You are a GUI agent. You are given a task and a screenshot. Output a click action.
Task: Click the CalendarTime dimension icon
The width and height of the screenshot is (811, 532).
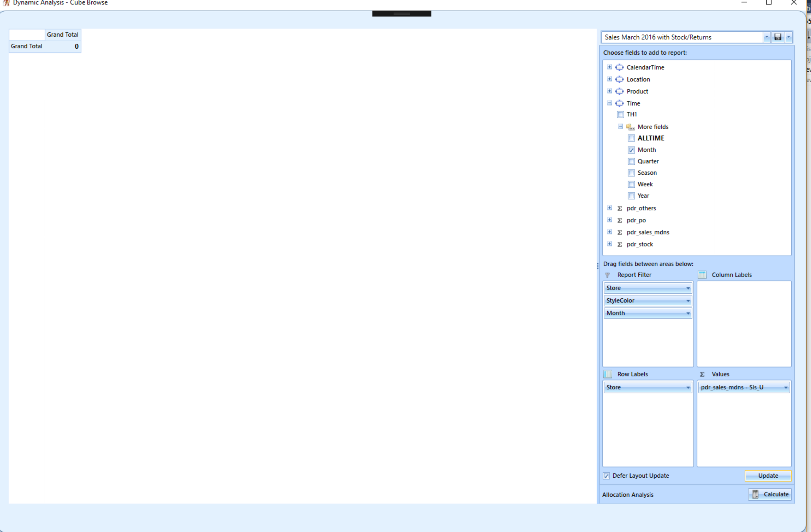coord(619,67)
